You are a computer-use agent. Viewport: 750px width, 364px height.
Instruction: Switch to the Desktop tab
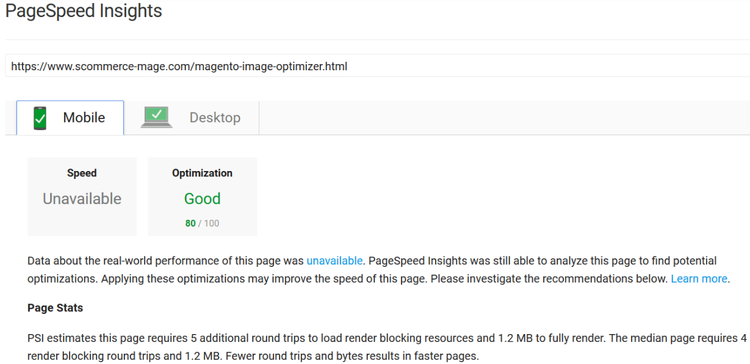click(x=192, y=118)
